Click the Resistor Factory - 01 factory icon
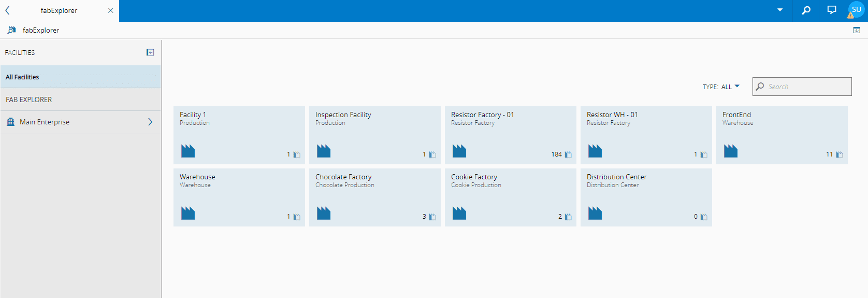Viewport: 868px width, 298px height. [459, 151]
